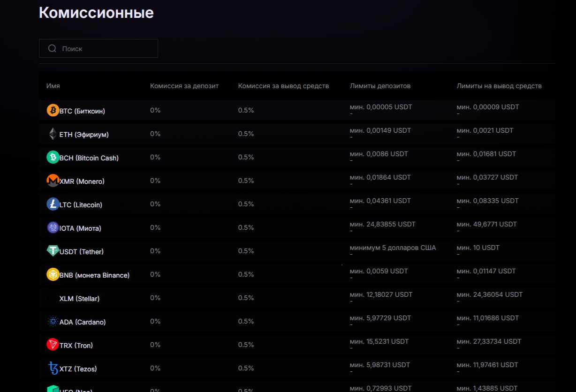Click the Cardano (ADA) icon

pyautogui.click(x=53, y=322)
